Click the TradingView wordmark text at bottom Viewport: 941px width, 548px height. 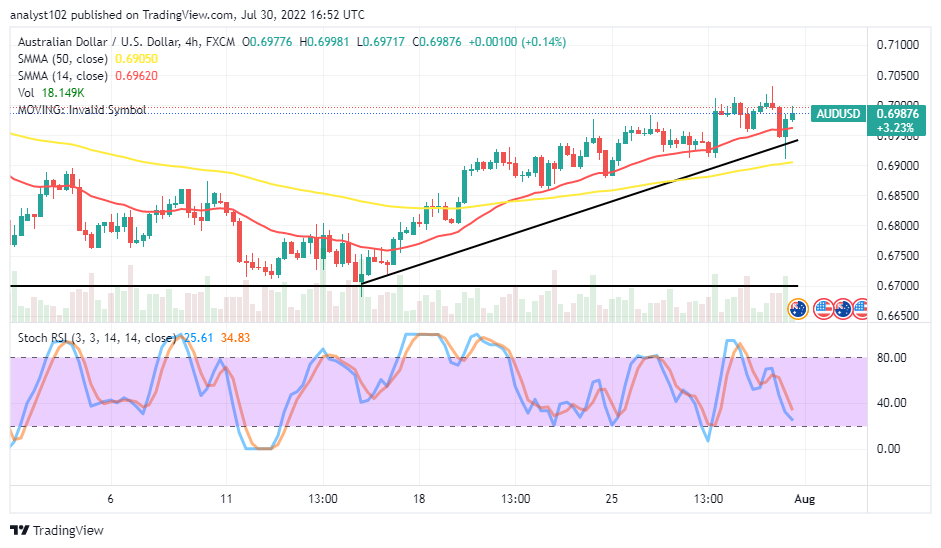[68, 531]
